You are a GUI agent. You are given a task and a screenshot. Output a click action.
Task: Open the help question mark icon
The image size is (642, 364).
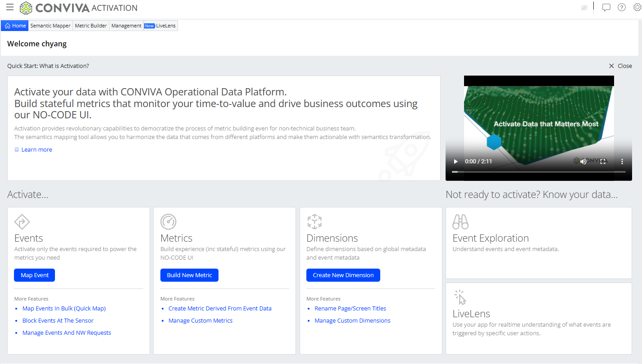(x=622, y=8)
